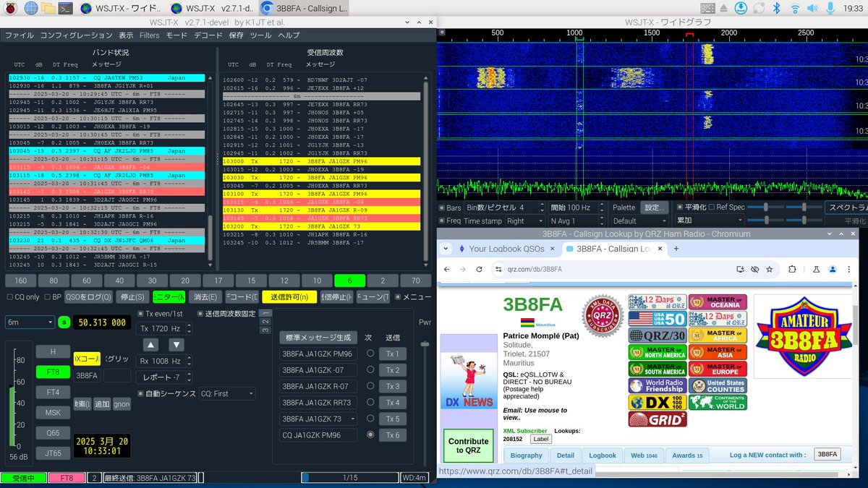Bookmark the QRZ page with the star icon
This screenshot has height=488, width=868.
(770, 269)
